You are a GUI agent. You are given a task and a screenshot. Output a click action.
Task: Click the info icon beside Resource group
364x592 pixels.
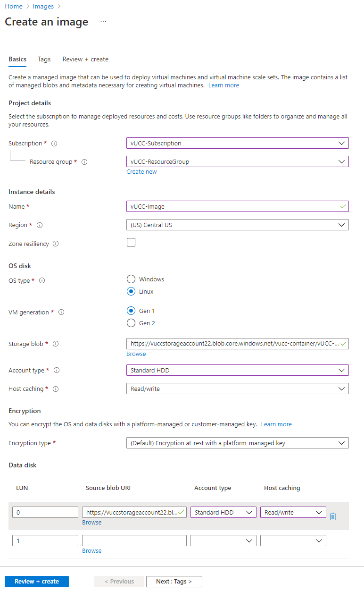pyautogui.click(x=84, y=162)
